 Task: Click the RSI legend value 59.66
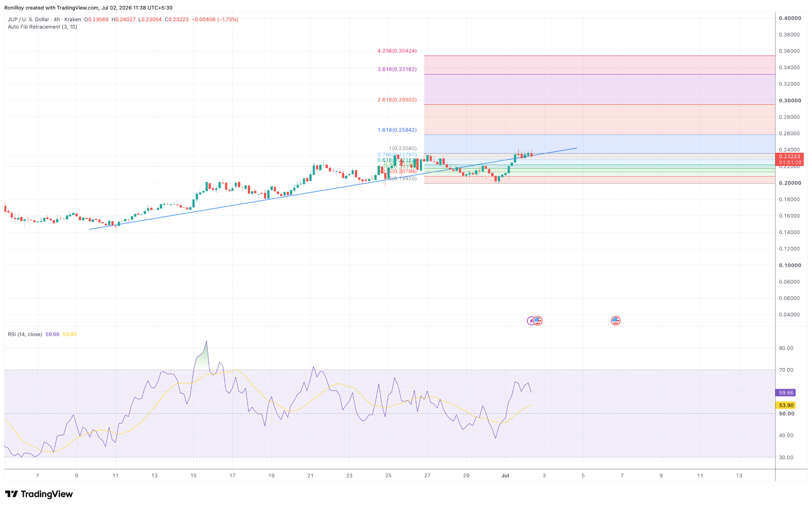[52, 334]
